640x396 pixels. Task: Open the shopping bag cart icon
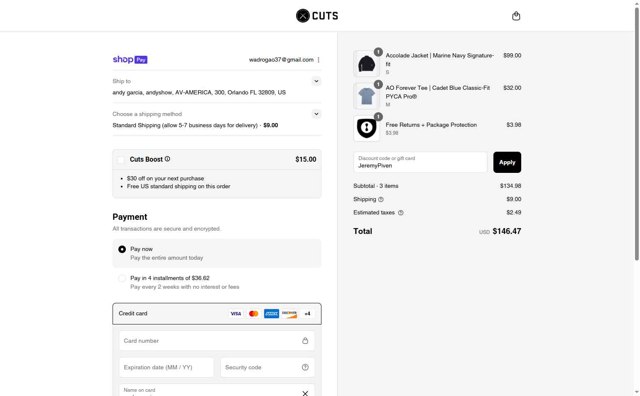516,16
